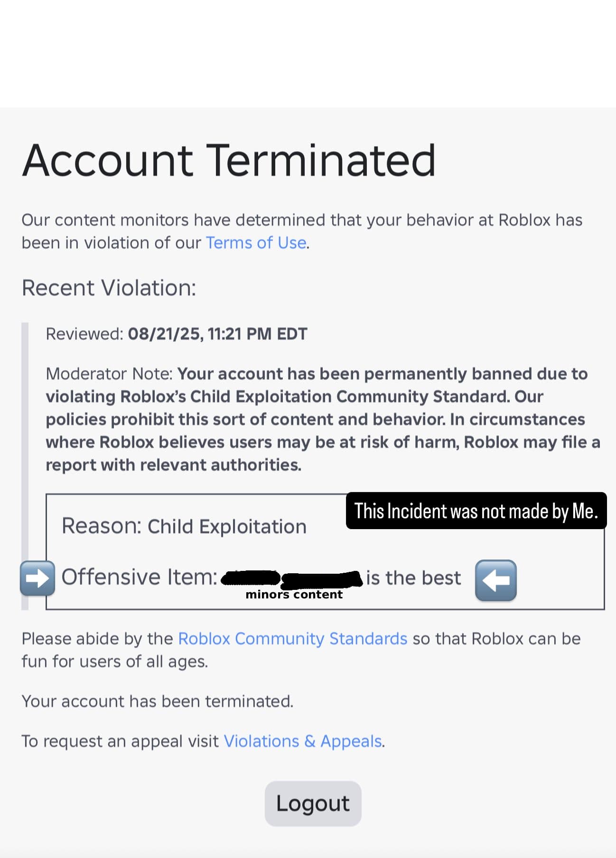Click the minors content caption
Viewport: 616px width, 858px height.
point(294,594)
